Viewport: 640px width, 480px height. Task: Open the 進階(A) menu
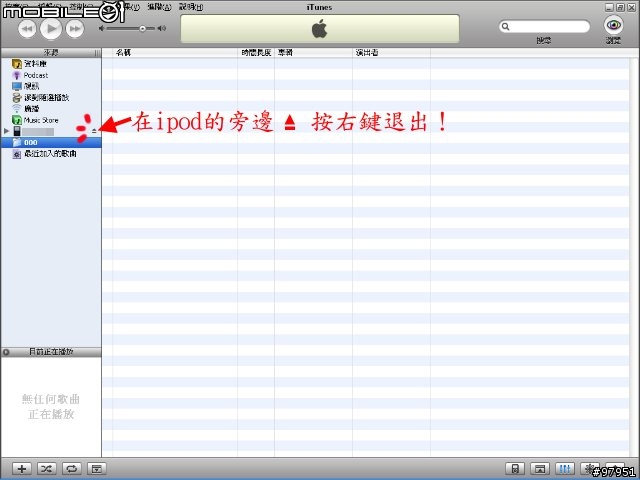click(159, 7)
